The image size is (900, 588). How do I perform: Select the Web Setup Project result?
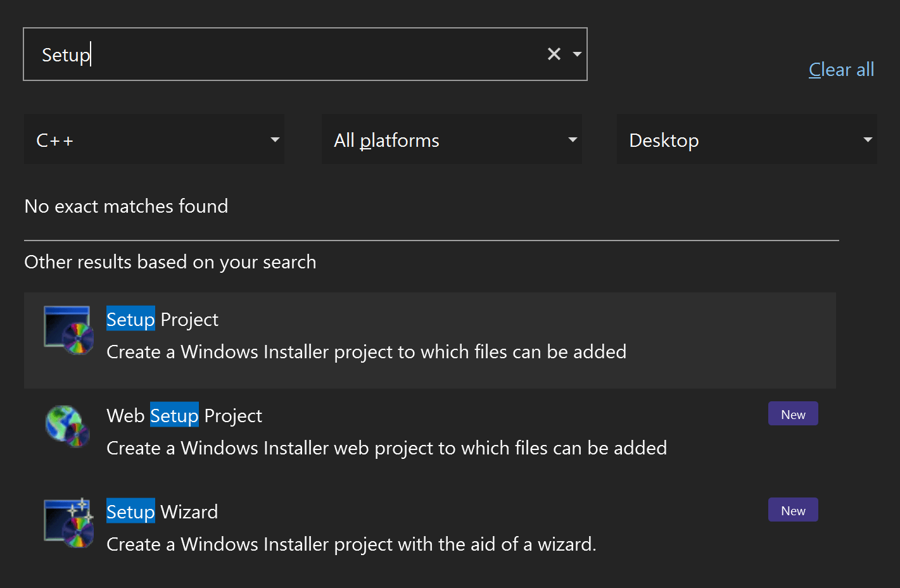click(380, 430)
